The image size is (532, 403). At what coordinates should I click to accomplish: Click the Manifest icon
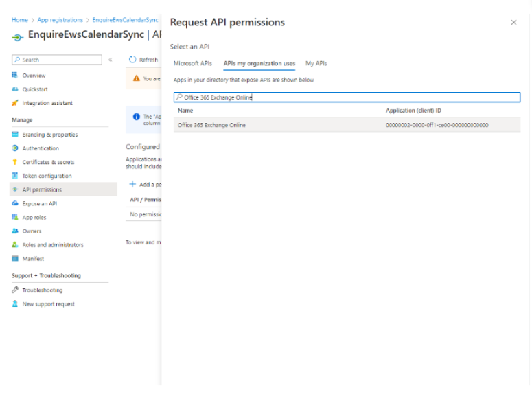click(x=15, y=259)
